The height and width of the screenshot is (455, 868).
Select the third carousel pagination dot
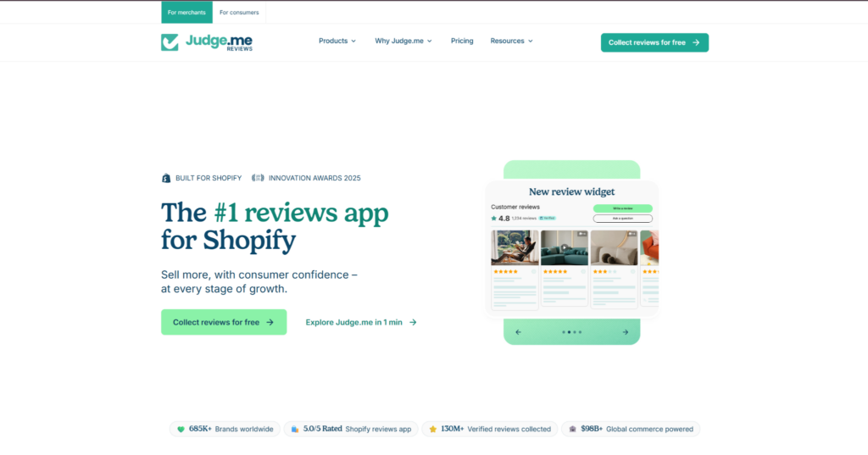coord(575,332)
